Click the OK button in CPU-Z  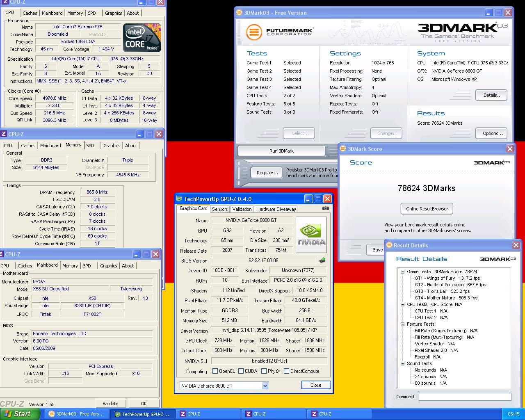point(144,404)
